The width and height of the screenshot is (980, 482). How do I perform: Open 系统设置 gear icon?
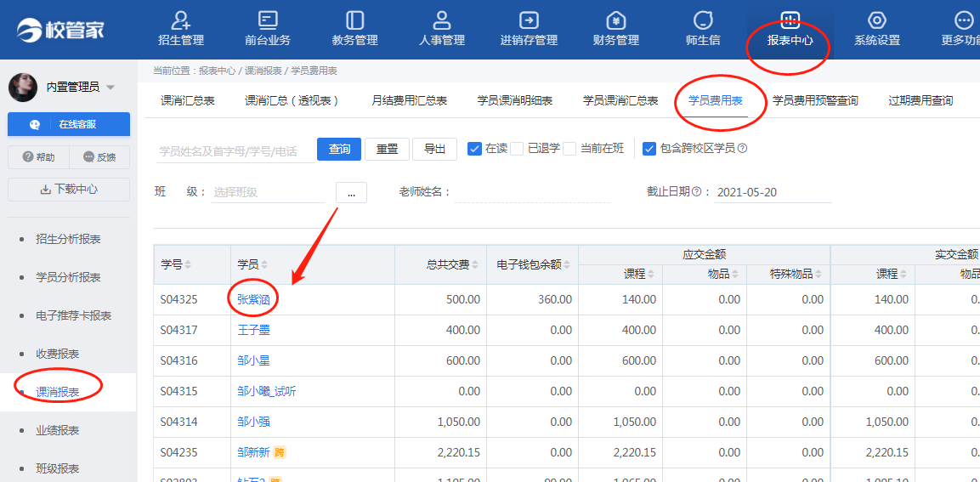click(x=877, y=20)
